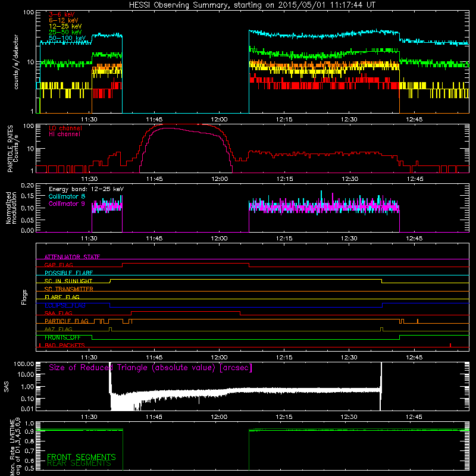Select the blue 'ECLIPSE FLAG' label
The height and width of the screenshot is (476, 476).
(65, 305)
